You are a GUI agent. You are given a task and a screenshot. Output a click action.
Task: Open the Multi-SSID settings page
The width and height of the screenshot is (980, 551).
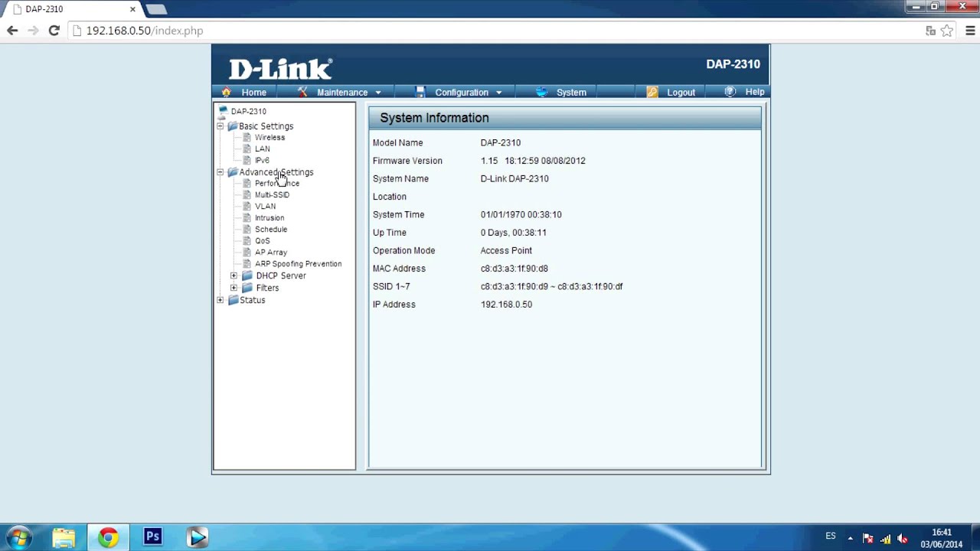point(272,195)
